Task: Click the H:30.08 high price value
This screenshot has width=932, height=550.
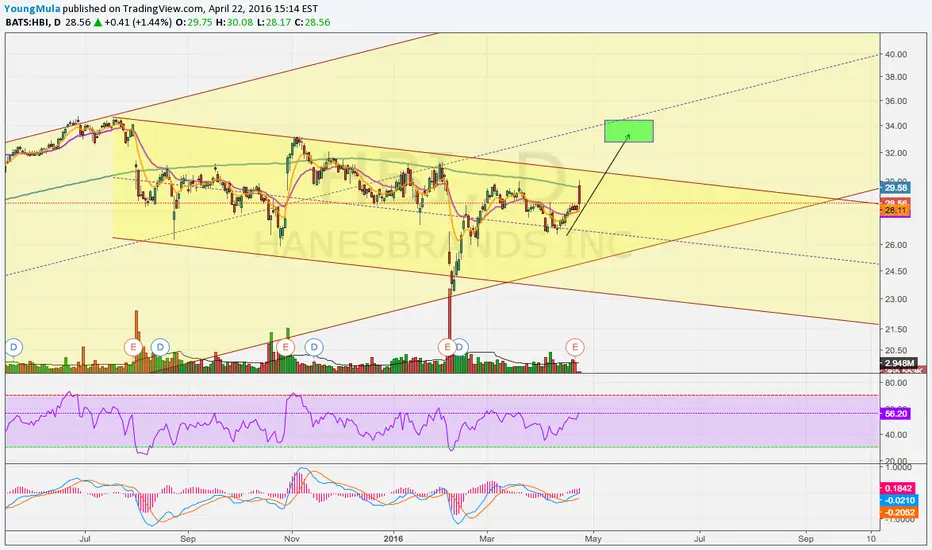Action: (x=234, y=23)
